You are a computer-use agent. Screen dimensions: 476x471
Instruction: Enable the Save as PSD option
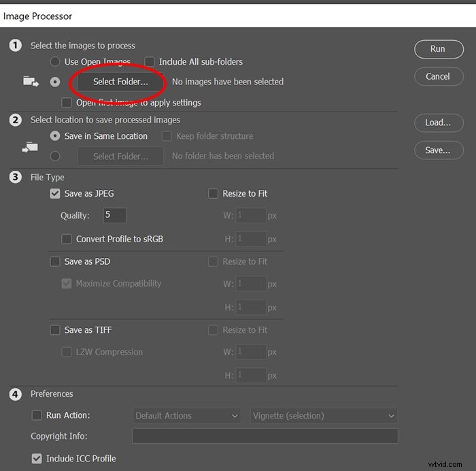(55, 261)
